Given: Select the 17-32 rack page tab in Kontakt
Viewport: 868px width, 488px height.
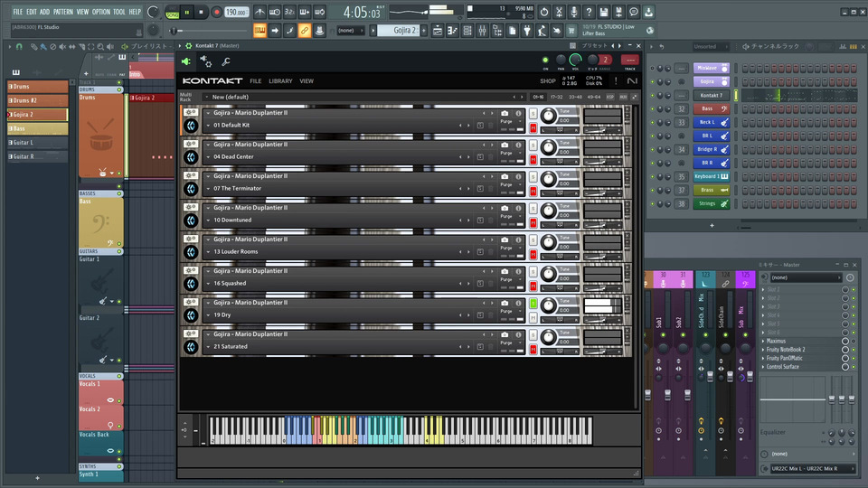Looking at the screenshot, I should (556, 97).
